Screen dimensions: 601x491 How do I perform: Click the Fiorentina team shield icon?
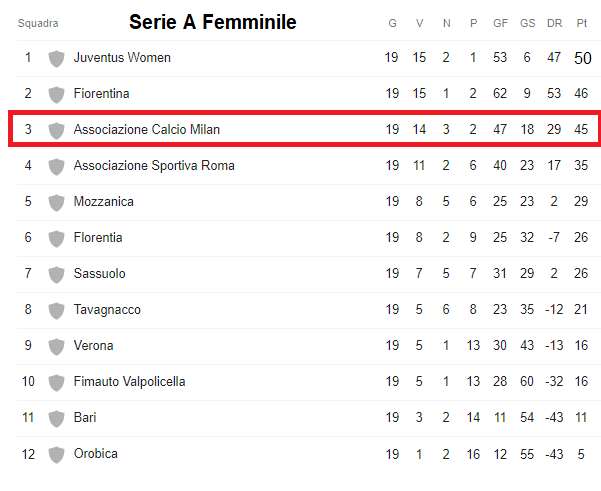coord(56,94)
